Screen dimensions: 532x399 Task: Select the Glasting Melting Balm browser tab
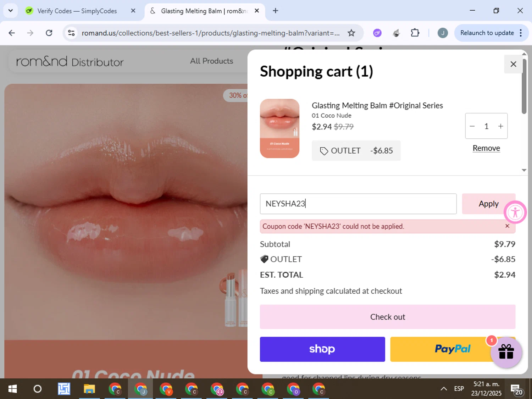(x=204, y=11)
